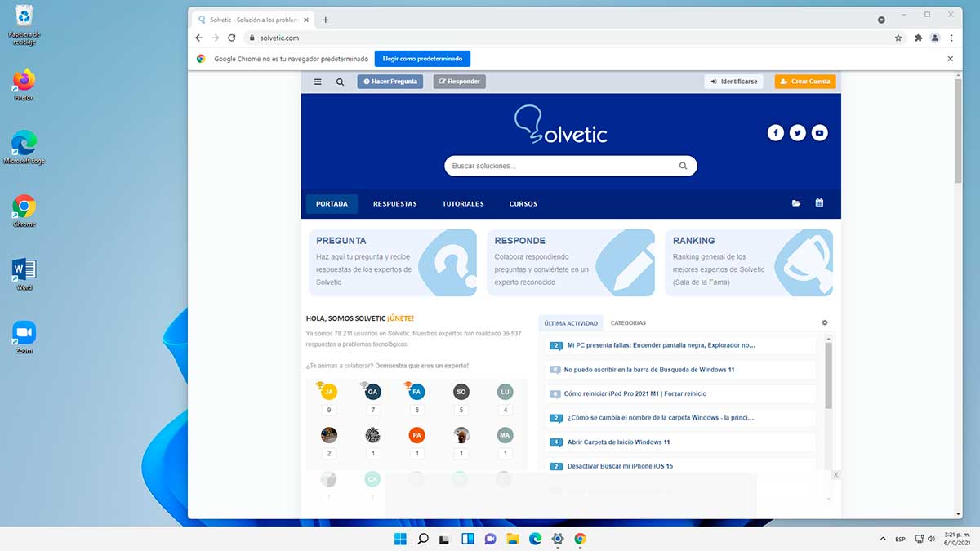The image size is (980, 551).
Task: Open the CURSOS navigation tab
Action: click(523, 204)
